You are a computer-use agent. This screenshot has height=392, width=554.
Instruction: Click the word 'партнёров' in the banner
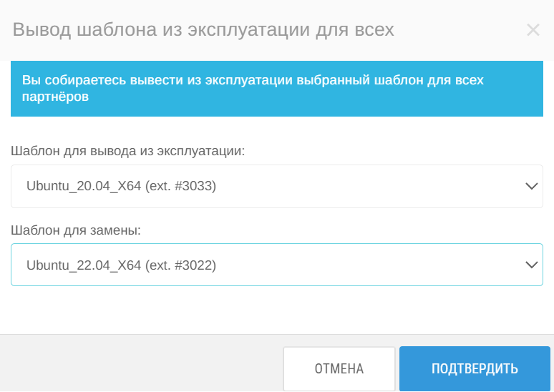point(55,97)
